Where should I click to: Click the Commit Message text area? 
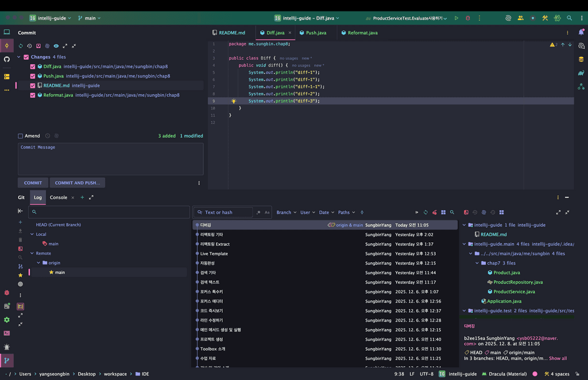tap(110, 159)
